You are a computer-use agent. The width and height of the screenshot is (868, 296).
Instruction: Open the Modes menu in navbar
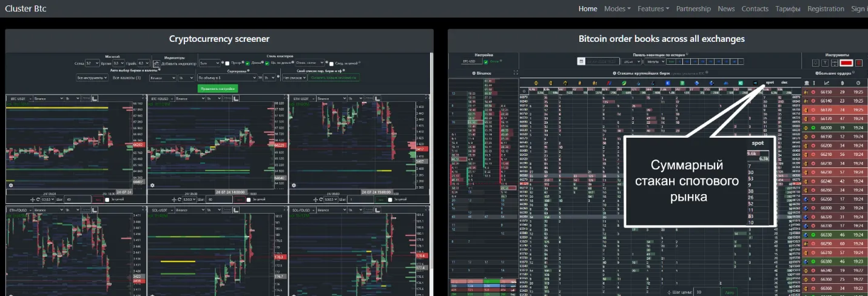pos(617,8)
